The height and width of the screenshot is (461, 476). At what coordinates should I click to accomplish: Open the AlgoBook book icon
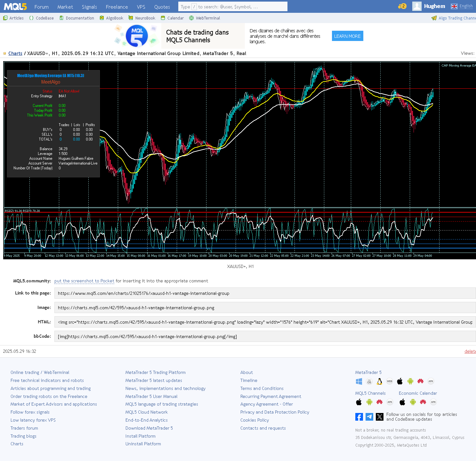click(102, 18)
